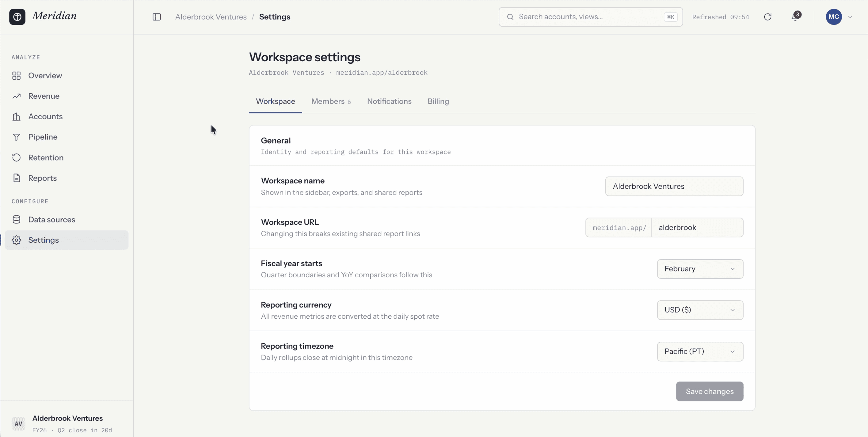Click the Reports document icon
Screen dimensions: 868x437
coord(17,178)
